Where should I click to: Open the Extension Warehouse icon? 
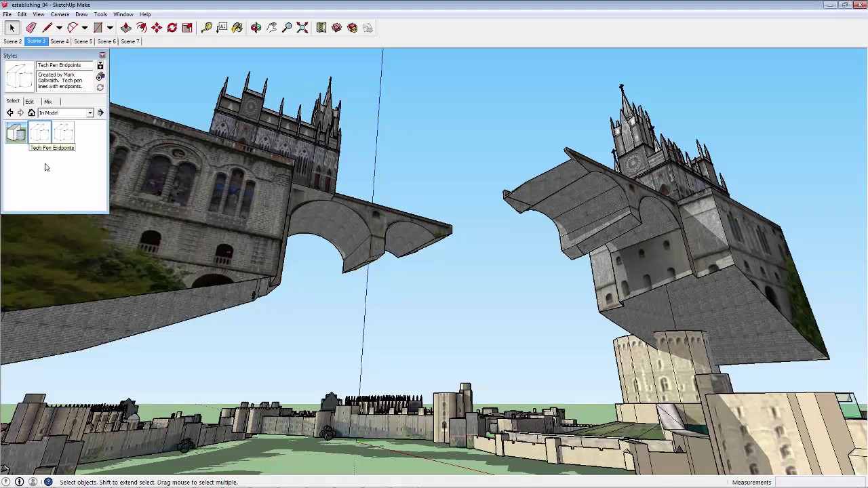(353, 28)
